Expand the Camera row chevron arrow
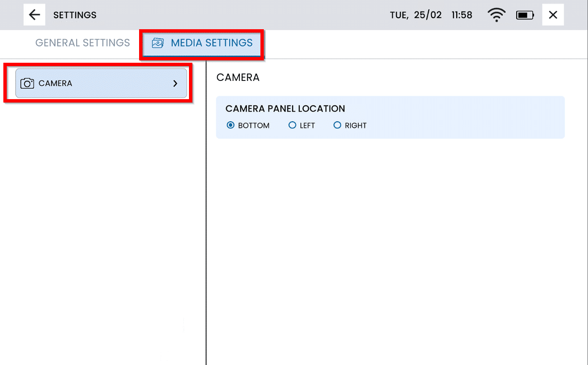 click(175, 83)
